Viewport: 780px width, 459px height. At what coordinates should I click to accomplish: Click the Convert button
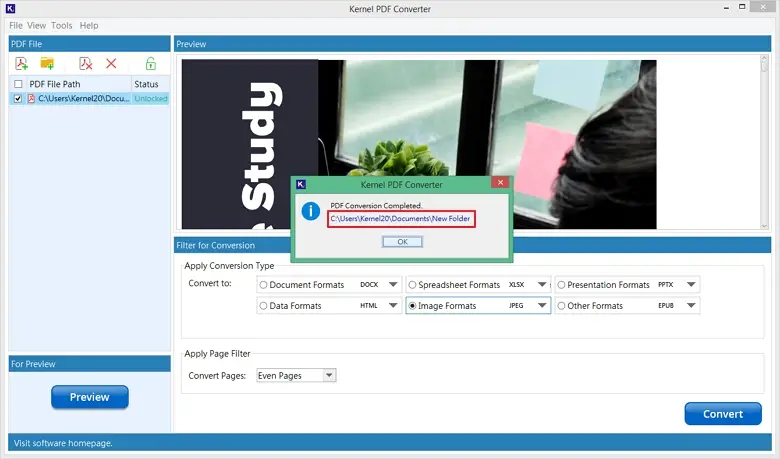coord(723,414)
